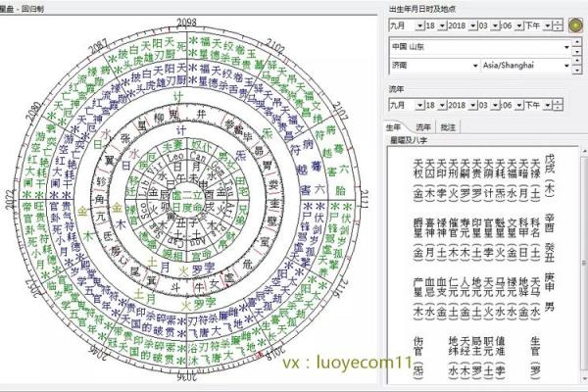Switch to the 生年 tab
The width and height of the screenshot is (588, 392).
pyautogui.click(x=395, y=127)
